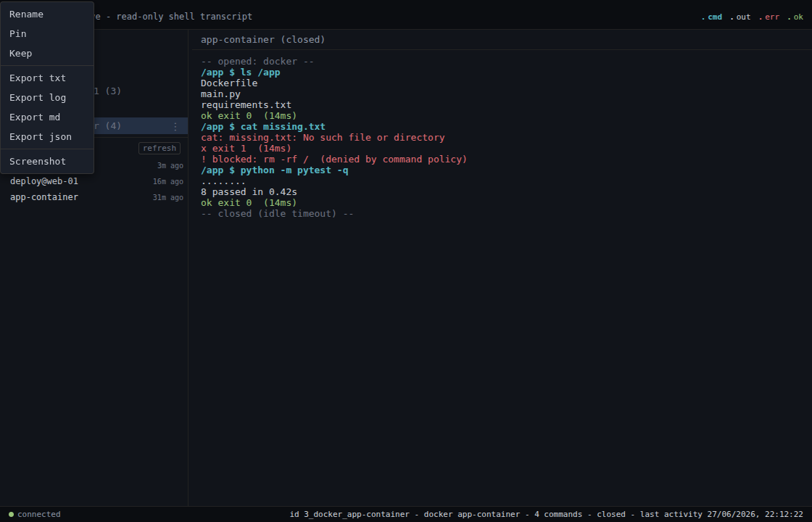Screen dimensions: 812x522
Task: Click the refresh button in the sidebar
Action: (159, 148)
